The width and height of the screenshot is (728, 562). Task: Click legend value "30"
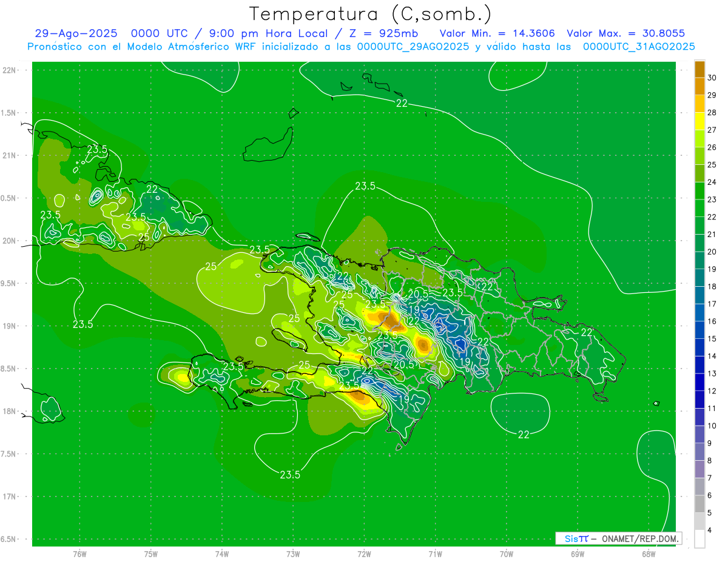click(x=712, y=78)
